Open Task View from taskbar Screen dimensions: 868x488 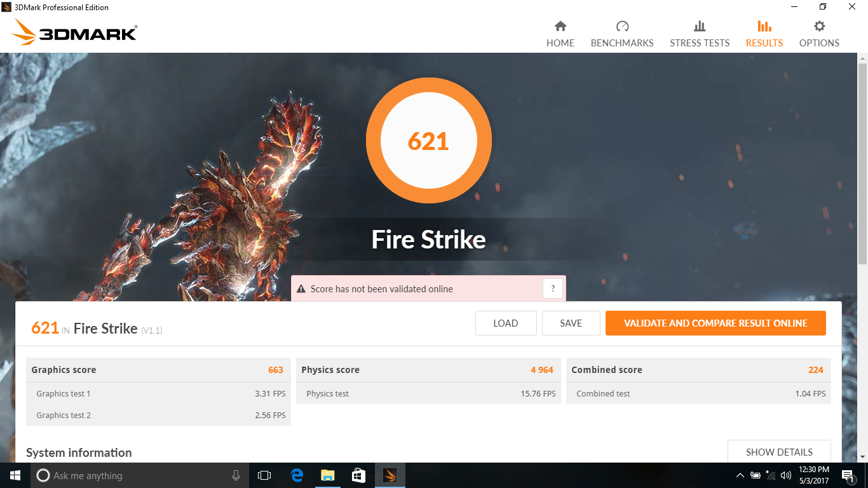[x=264, y=475]
